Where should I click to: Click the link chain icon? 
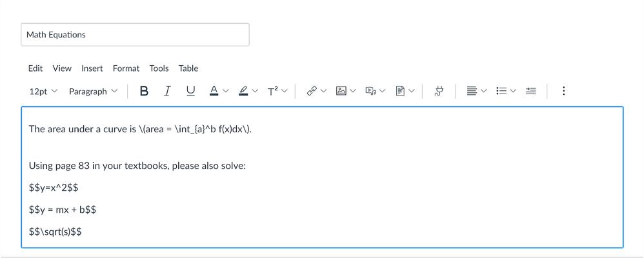pyautogui.click(x=312, y=91)
